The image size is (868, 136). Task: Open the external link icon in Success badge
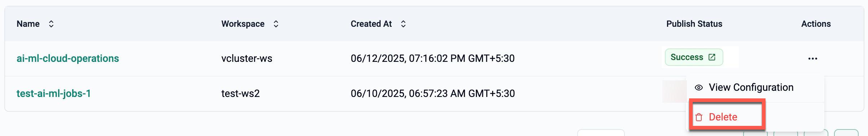[712, 57]
